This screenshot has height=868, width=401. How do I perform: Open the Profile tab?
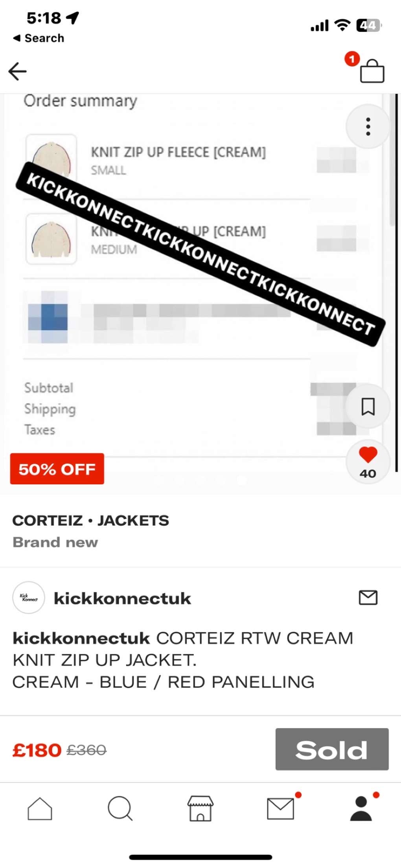click(x=361, y=809)
